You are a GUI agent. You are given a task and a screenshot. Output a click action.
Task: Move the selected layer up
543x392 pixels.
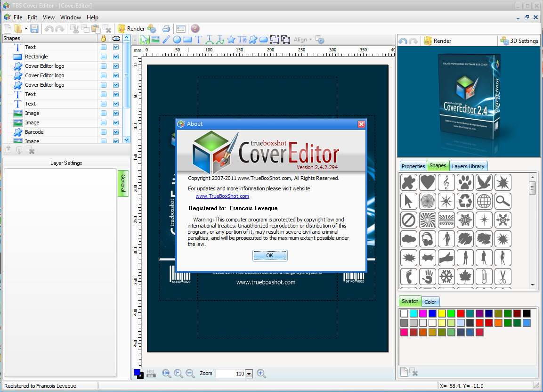pyautogui.click(x=8, y=150)
